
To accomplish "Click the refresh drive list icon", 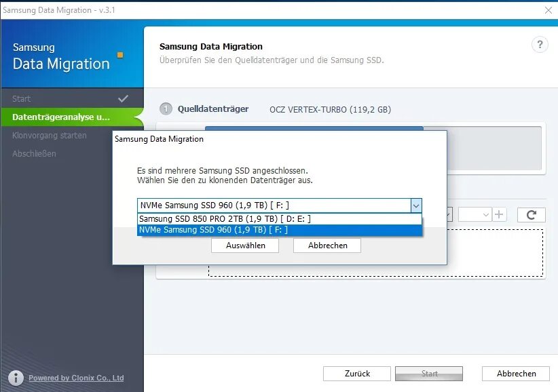I will pos(531,215).
